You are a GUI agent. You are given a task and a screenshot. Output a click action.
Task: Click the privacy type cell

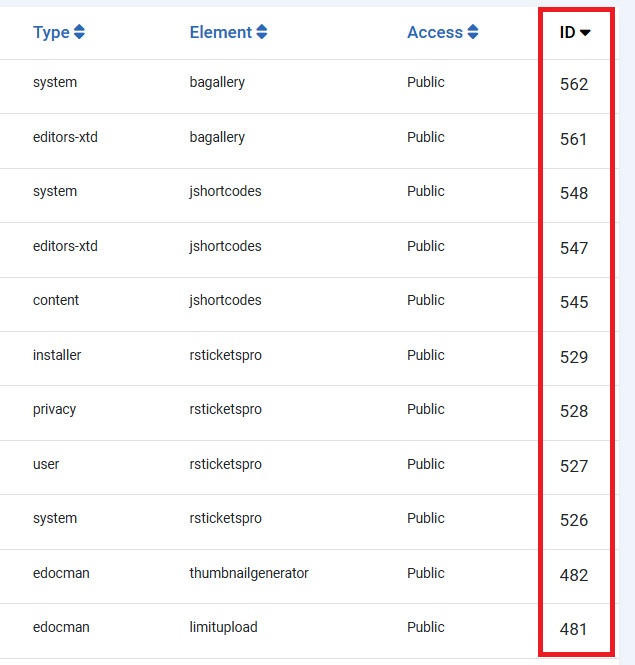(x=54, y=409)
